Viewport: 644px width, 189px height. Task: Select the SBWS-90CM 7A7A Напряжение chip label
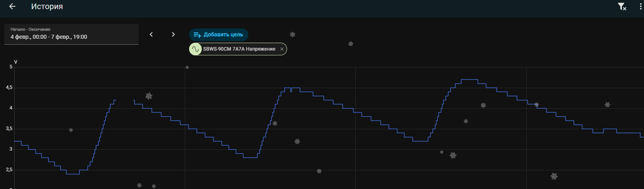(239, 49)
